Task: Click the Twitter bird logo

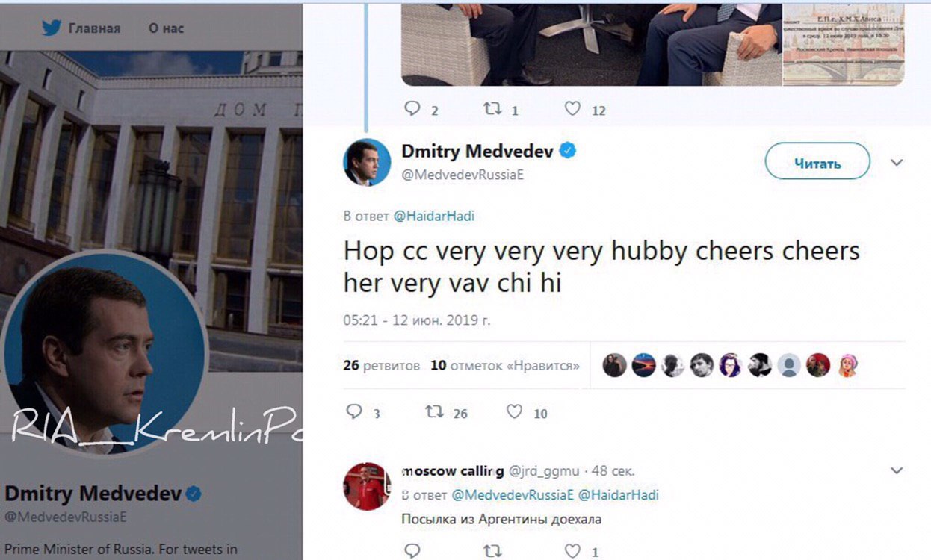Action: pos(51,28)
